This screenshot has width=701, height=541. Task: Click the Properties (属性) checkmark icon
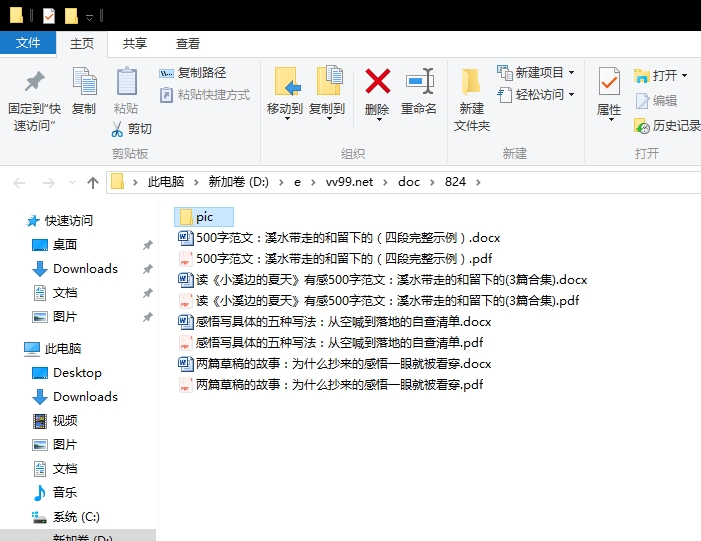point(609,81)
